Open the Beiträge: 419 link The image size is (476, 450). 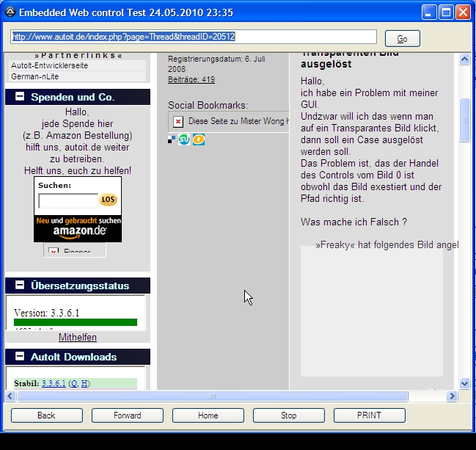(x=191, y=79)
